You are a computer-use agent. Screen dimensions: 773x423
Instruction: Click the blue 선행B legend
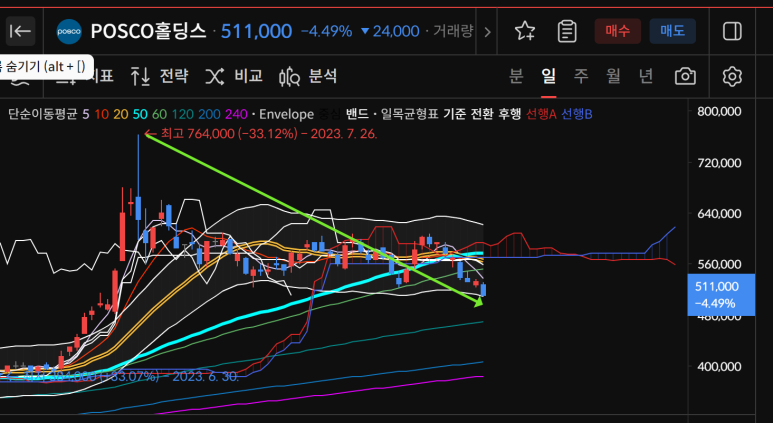click(577, 114)
